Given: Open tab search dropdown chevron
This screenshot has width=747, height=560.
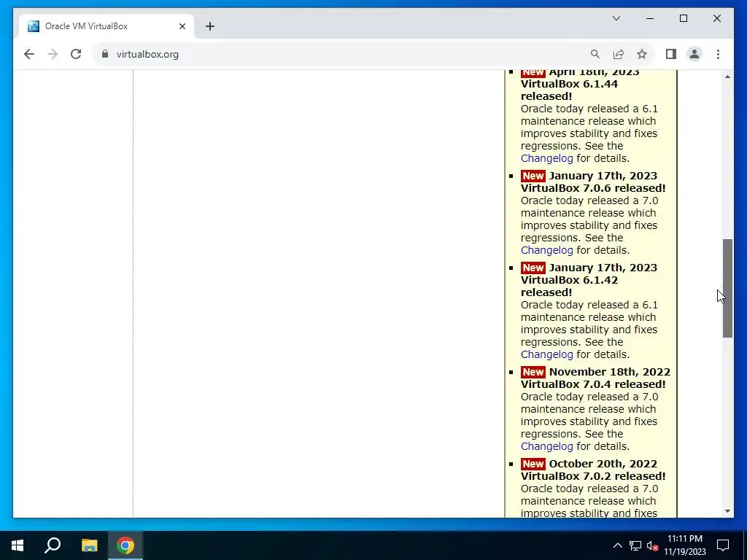Looking at the screenshot, I should click(616, 18).
